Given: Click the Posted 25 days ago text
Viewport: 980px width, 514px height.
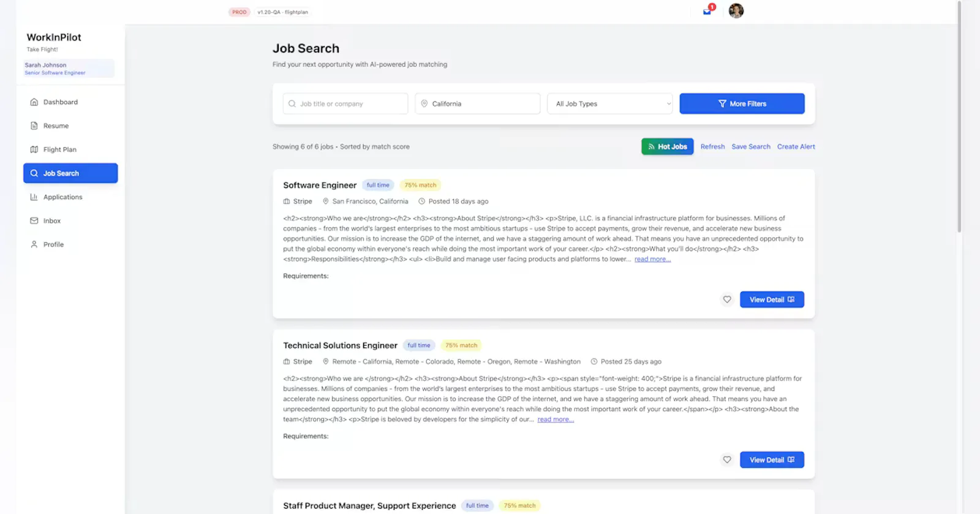Looking at the screenshot, I should (x=631, y=362).
